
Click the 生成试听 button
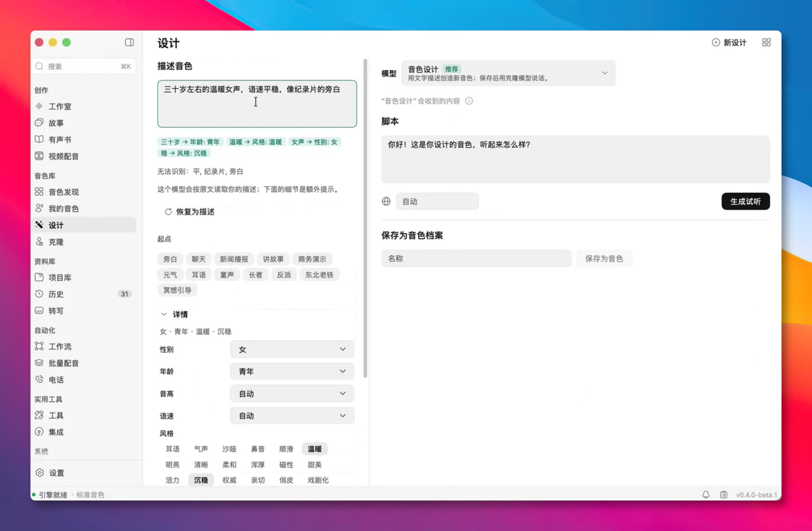point(745,201)
